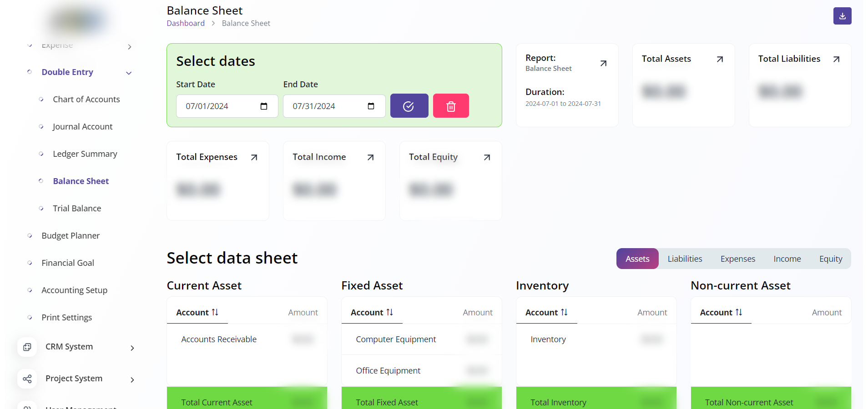The image size is (868, 409).
Task: Open the Start Date calendar picker
Action: (x=264, y=106)
